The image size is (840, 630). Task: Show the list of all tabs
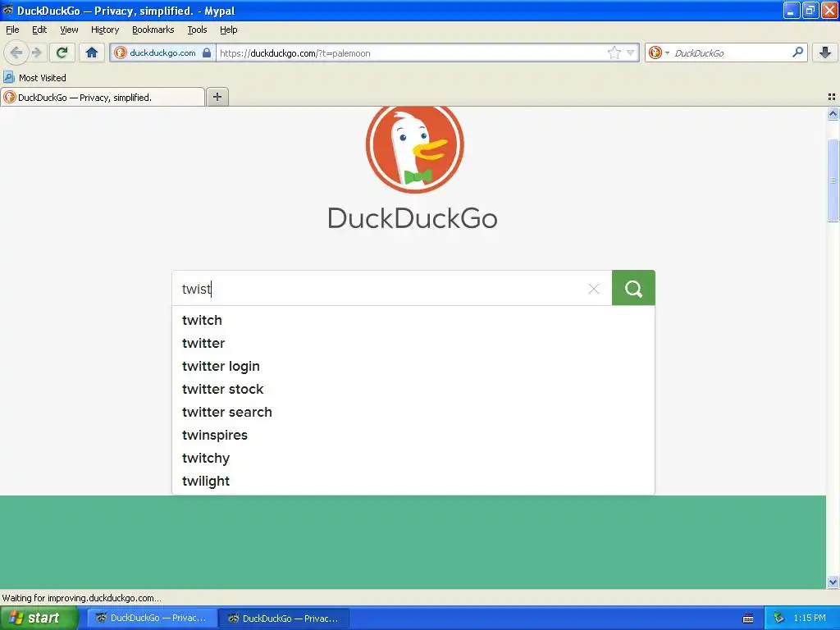[832, 97]
